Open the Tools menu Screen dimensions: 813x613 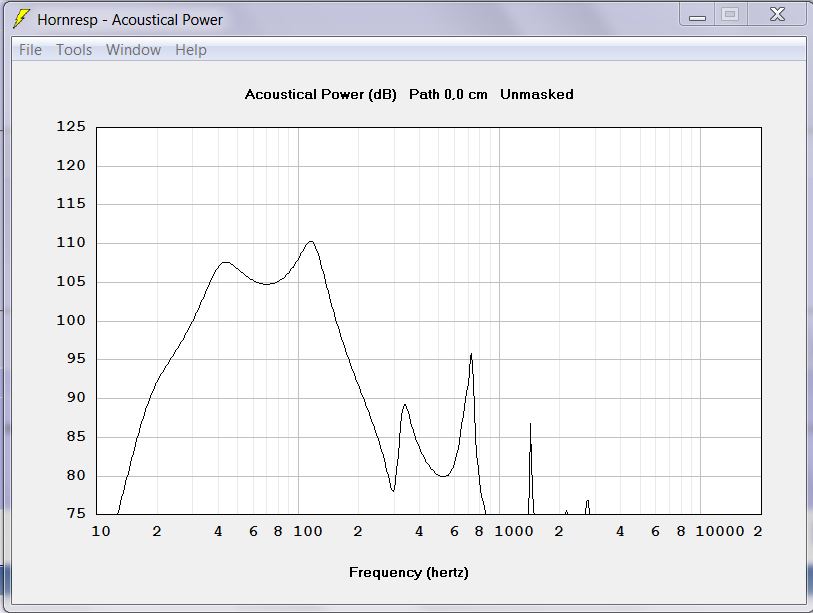tap(74, 50)
